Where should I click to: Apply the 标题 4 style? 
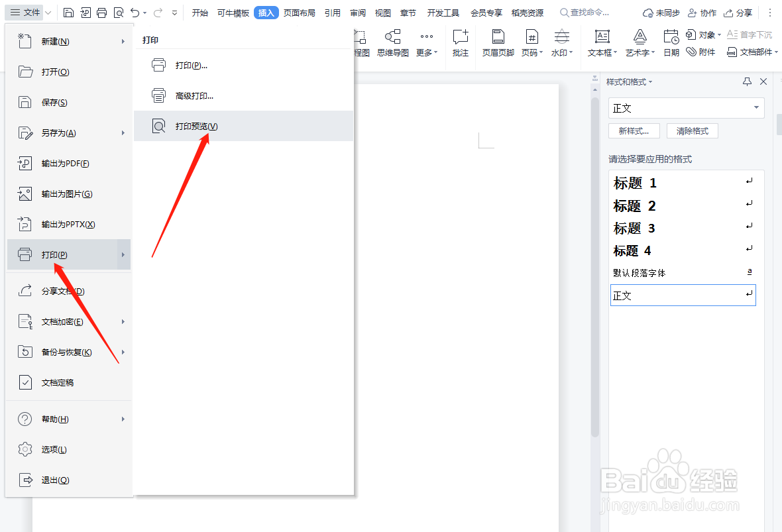point(683,250)
